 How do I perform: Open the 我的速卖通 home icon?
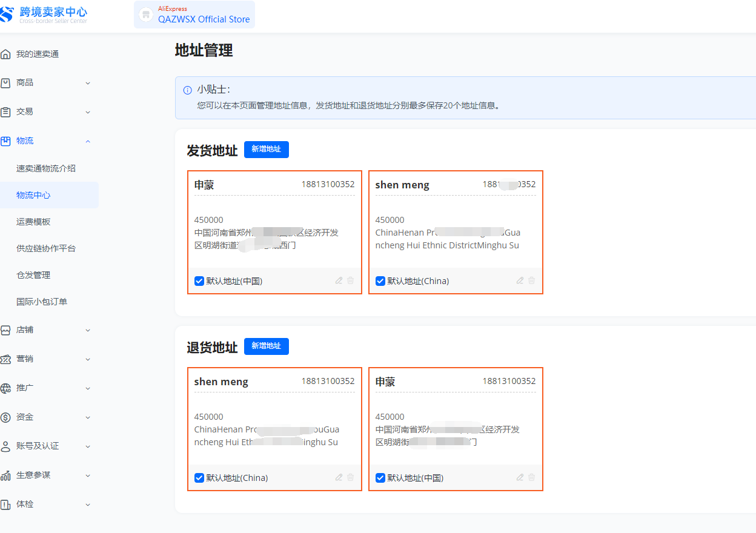pyautogui.click(x=6, y=53)
